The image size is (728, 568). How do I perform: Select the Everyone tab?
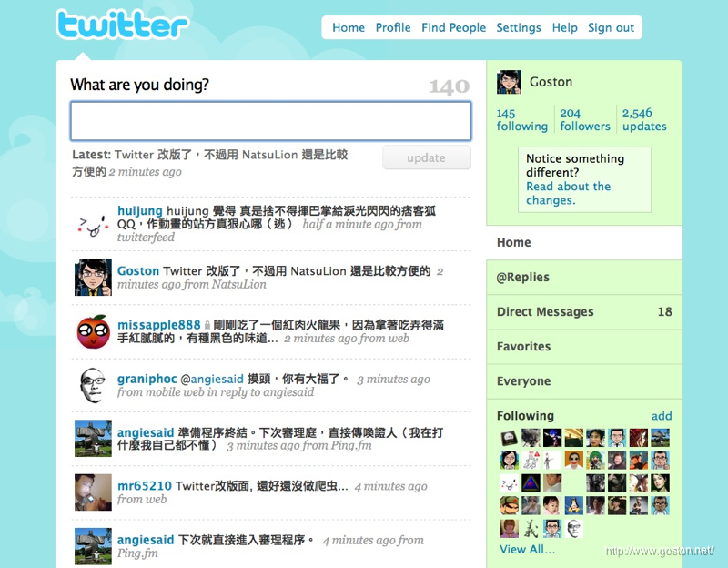(523, 381)
